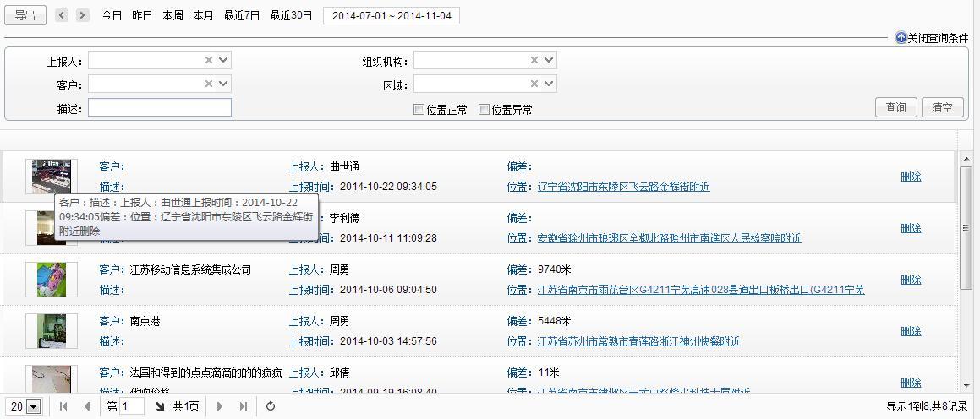Clear the 区域 field with X icon
The height and width of the screenshot is (419, 980).
tap(534, 84)
